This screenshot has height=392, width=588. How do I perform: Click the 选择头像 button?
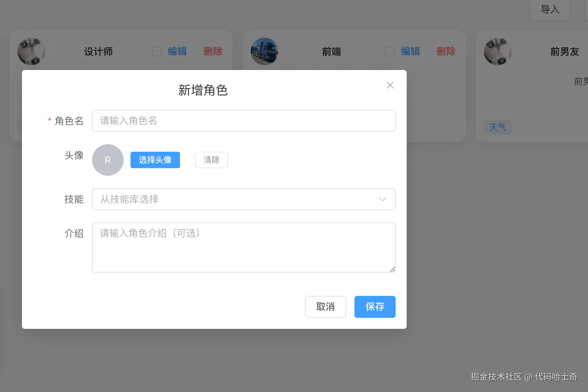155,160
